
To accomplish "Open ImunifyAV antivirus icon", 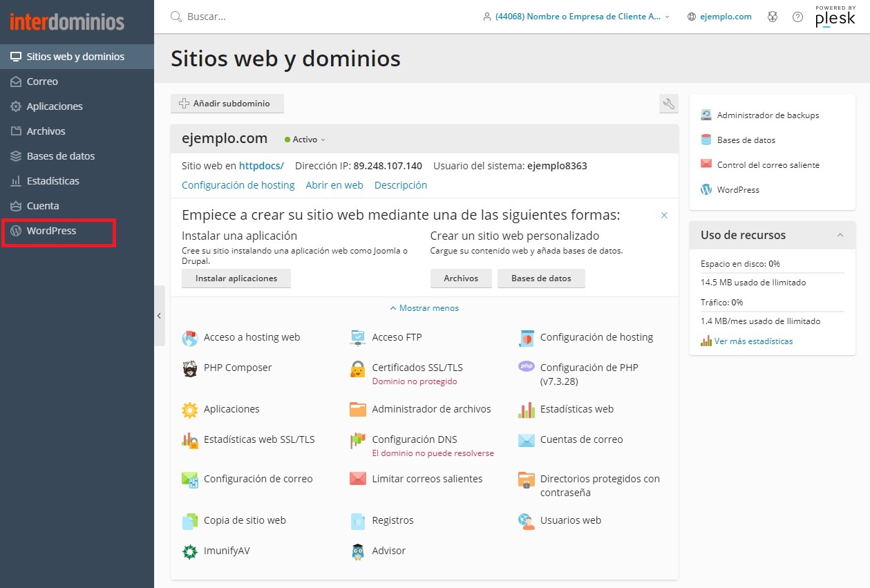I will tap(189, 551).
